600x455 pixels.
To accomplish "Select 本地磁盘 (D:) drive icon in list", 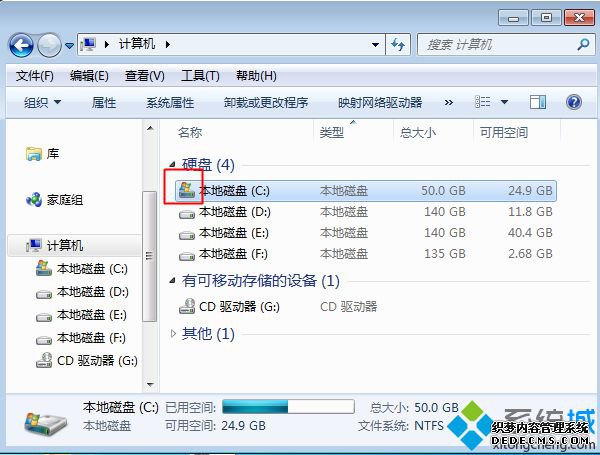I will tap(187, 214).
